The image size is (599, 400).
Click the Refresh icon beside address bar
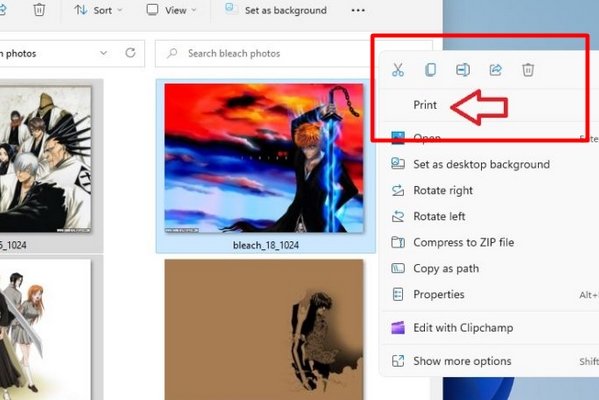coord(130,53)
